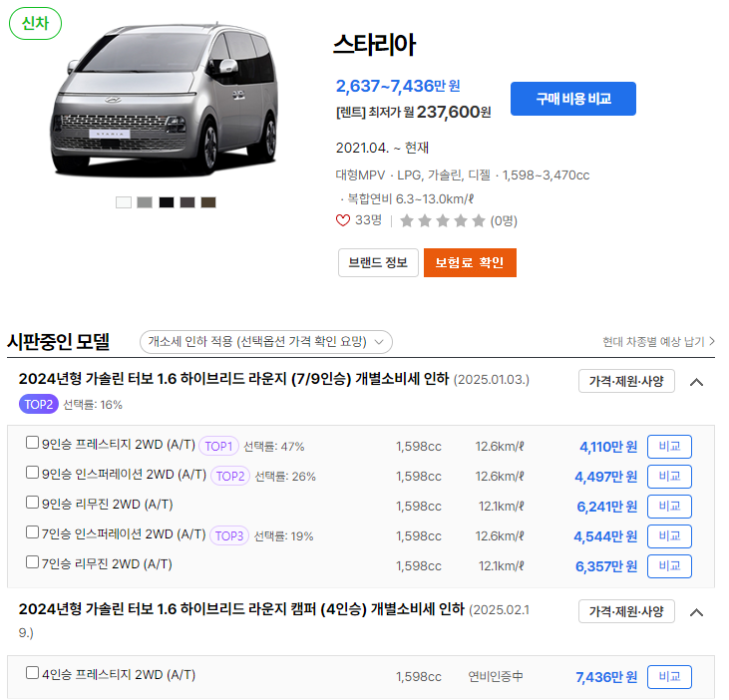Click 비교 for the 7,436만 원 trim
Screen dimensions: 729x700
[669, 677]
